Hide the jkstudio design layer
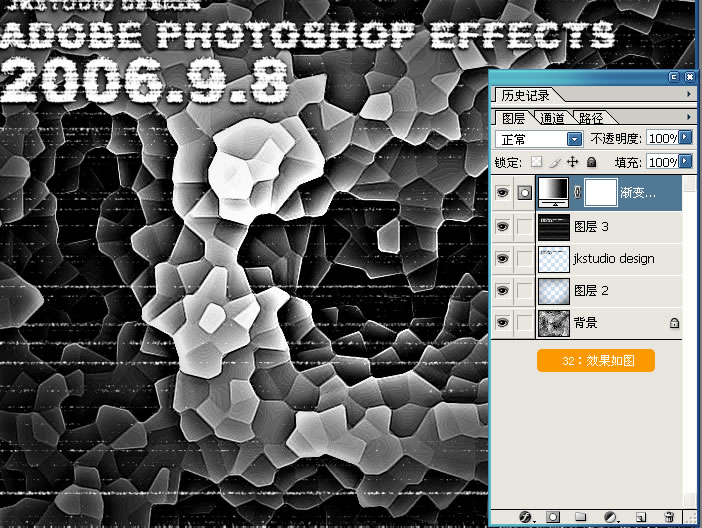 point(502,259)
